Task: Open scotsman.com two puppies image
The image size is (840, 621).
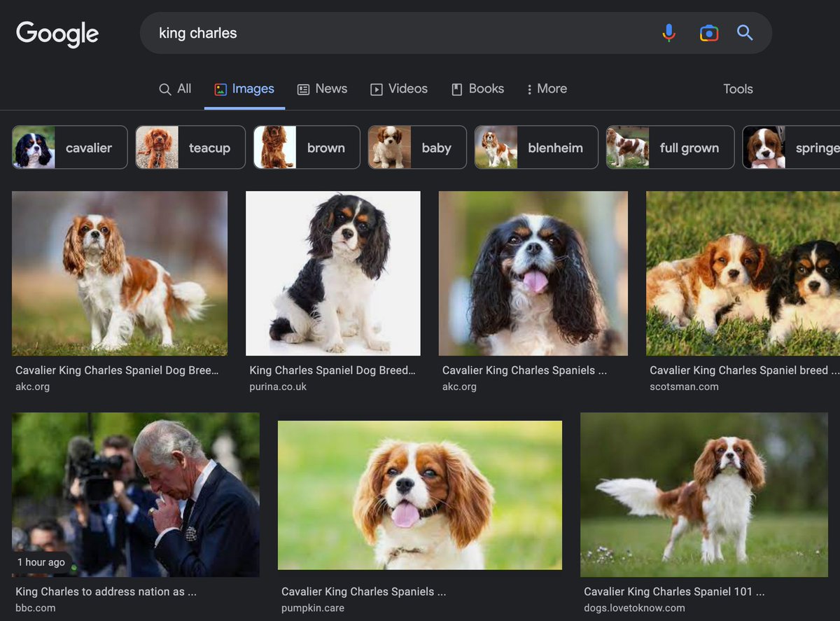Action: click(x=743, y=273)
